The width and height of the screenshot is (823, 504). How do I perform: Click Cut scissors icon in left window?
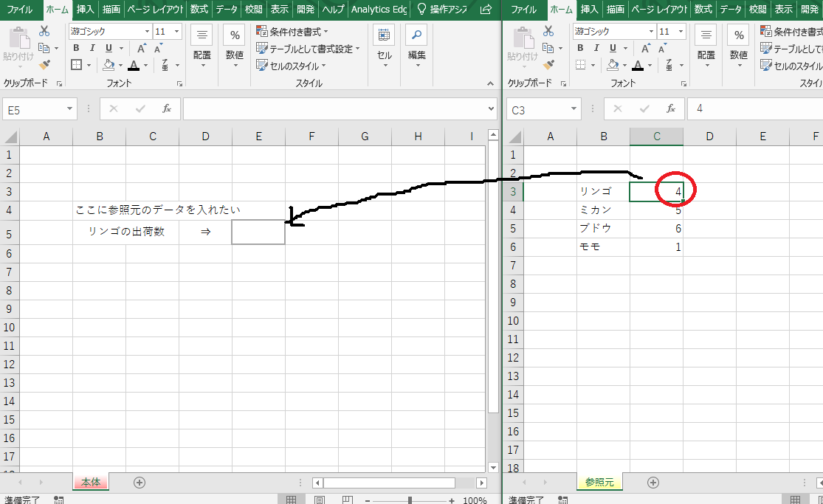[x=44, y=32]
